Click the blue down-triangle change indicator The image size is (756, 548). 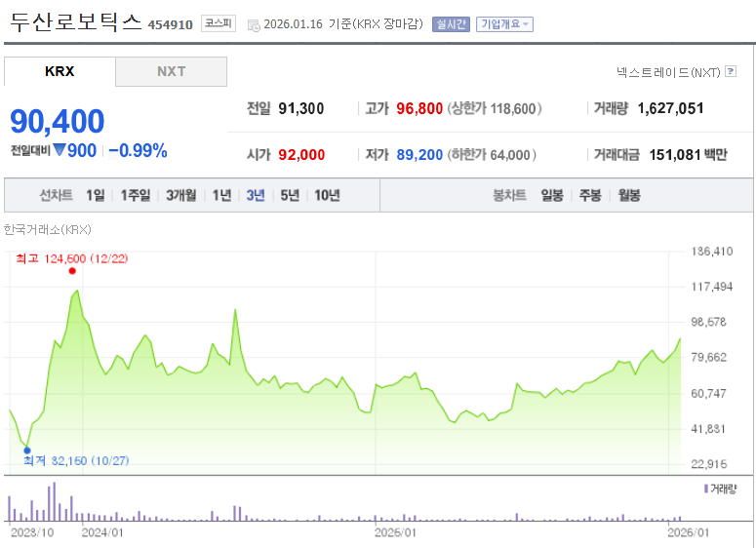click(60, 150)
